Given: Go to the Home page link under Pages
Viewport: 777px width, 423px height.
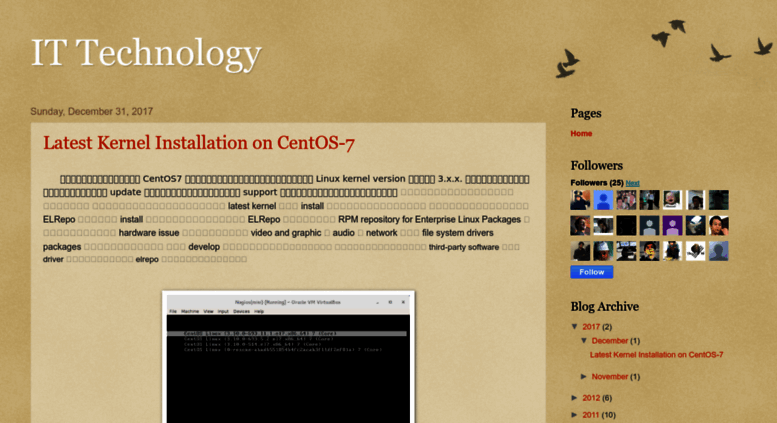Looking at the screenshot, I should click(x=581, y=133).
